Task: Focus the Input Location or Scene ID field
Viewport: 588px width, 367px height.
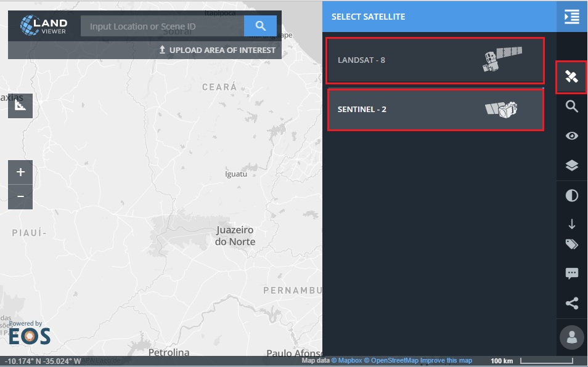Action: 162,26
